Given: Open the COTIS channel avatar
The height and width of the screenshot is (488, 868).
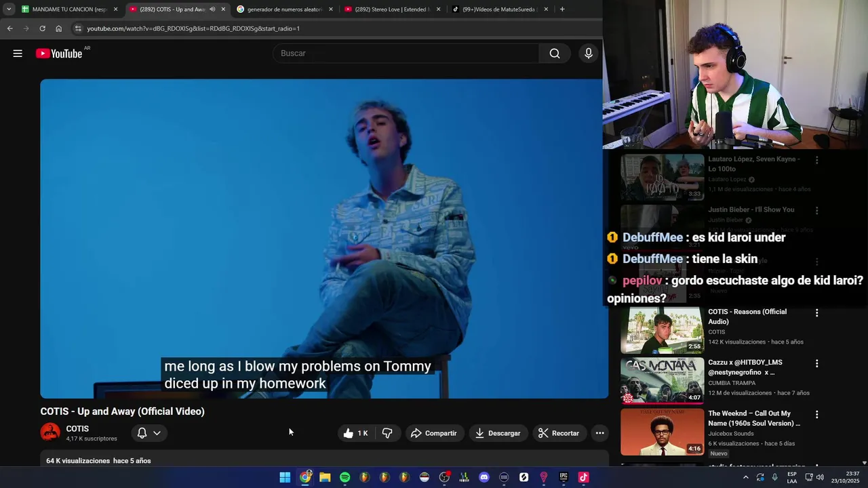Looking at the screenshot, I should [50, 432].
